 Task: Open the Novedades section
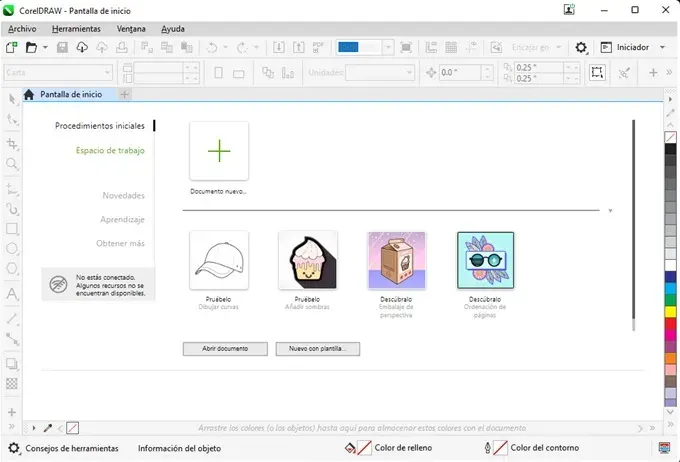(x=124, y=196)
